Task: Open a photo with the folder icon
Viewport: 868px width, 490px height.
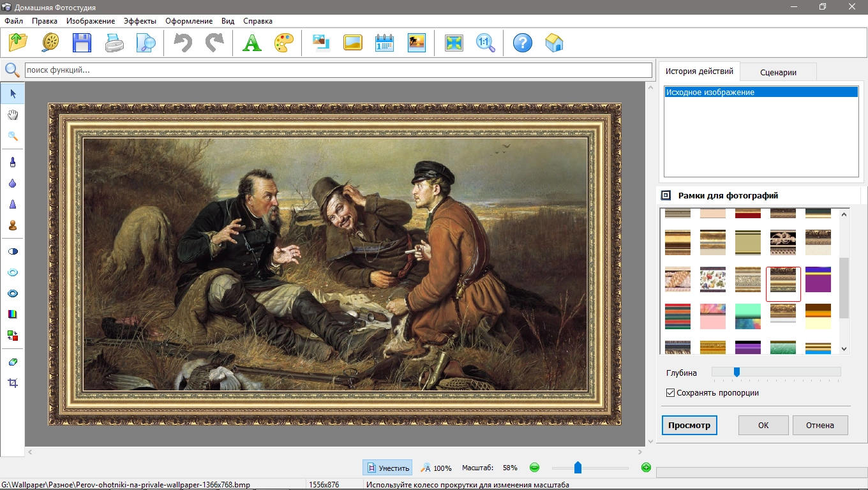Action: point(19,43)
